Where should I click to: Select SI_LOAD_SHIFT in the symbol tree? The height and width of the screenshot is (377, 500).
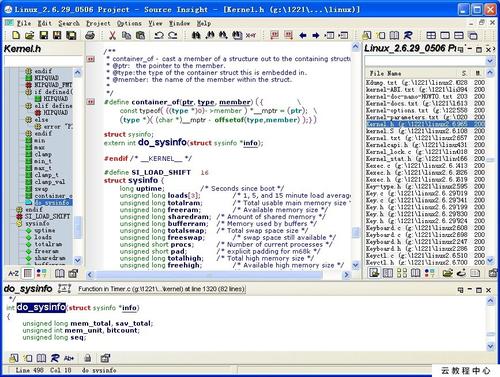(48, 216)
